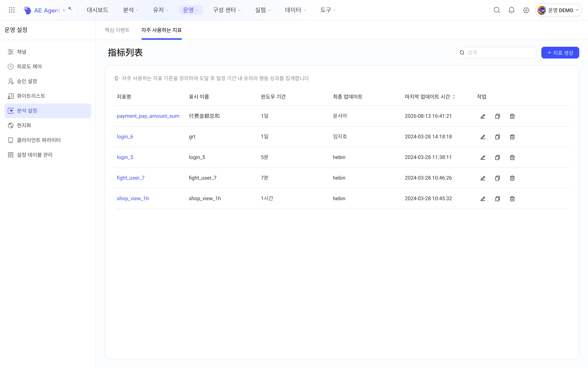588x368 pixels.
Task: Delete the payment_pay_amount_sum metric
Action: point(512,116)
